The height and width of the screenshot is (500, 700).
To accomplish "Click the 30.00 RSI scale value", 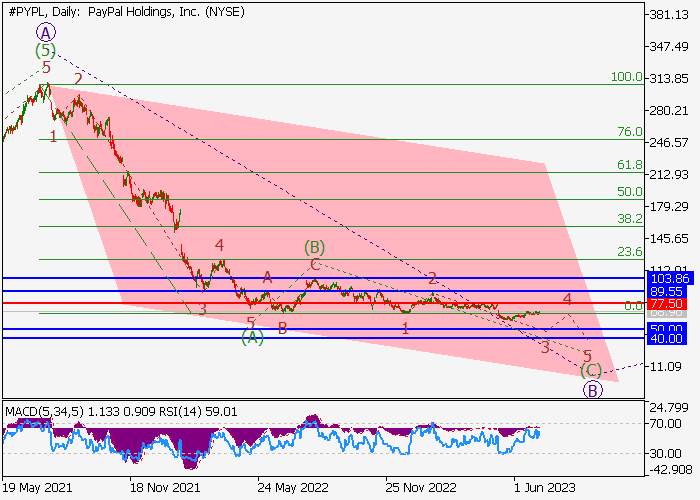I will click(665, 454).
